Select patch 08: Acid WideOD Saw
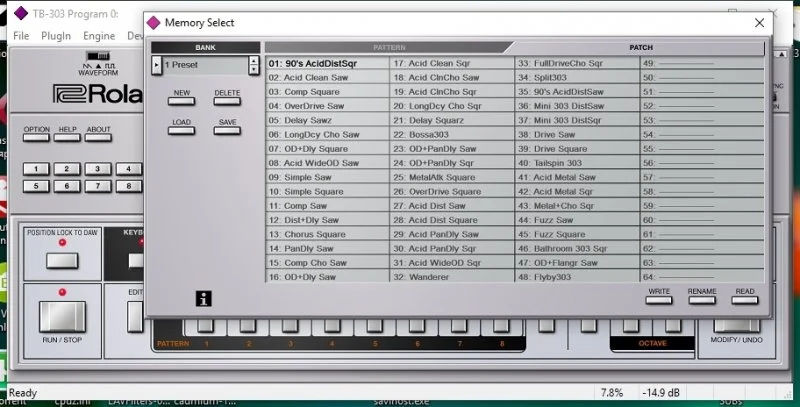 pyautogui.click(x=327, y=163)
